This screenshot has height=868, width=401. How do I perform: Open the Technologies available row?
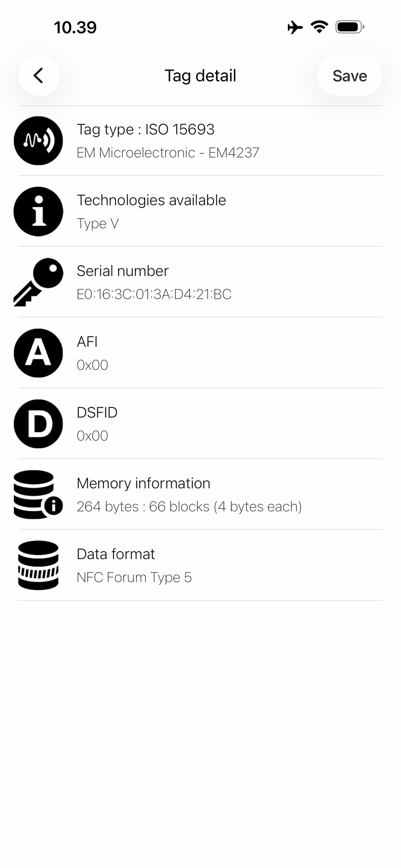point(200,212)
